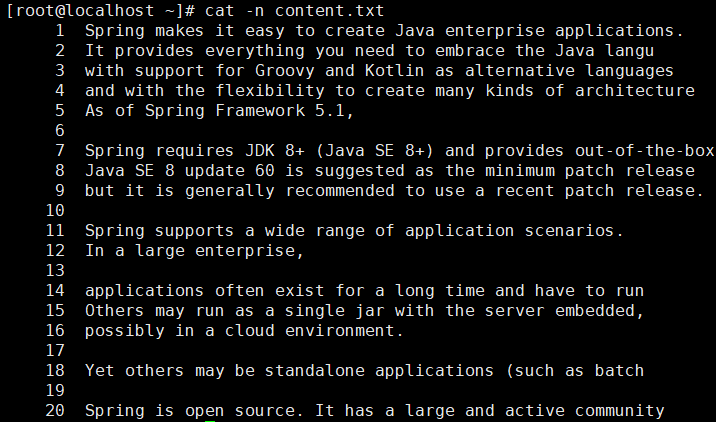Click line number 1 in the output
Screen dimensions: 716x422
(x=60, y=31)
